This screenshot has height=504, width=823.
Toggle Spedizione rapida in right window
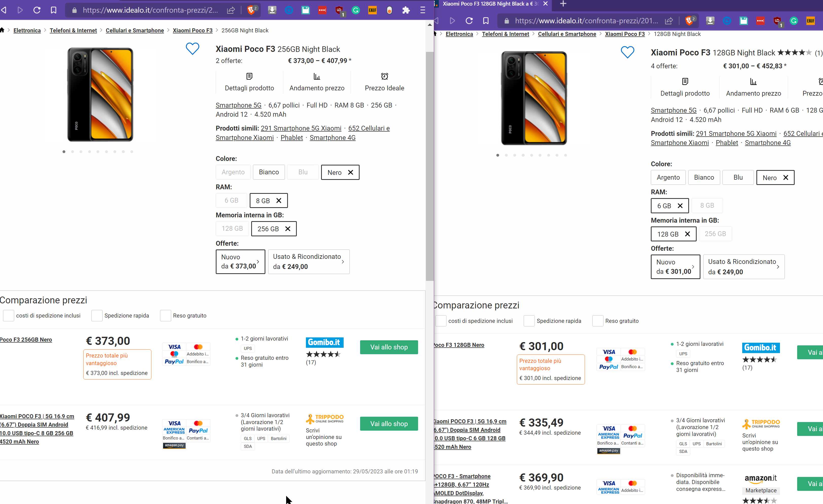pyautogui.click(x=529, y=321)
